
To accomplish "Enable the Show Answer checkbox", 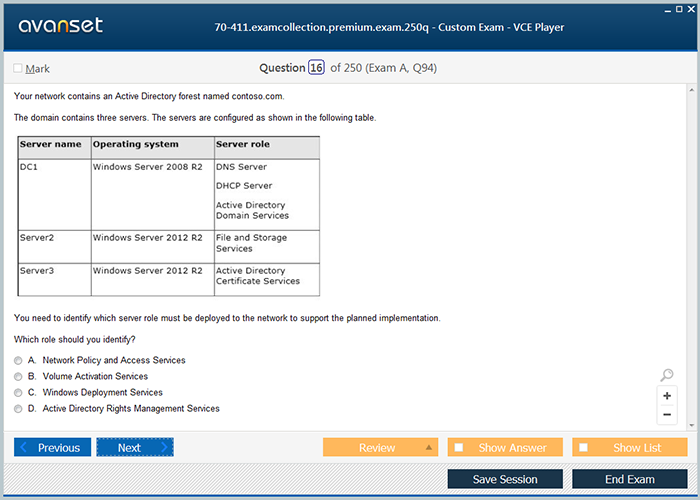I will point(458,447).
